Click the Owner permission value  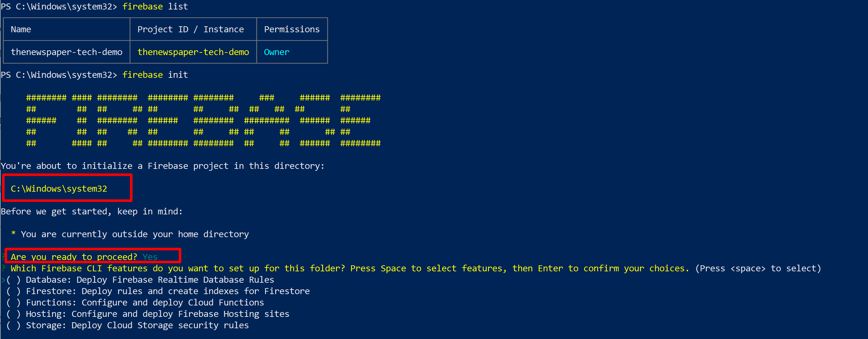(x=277, y=52)
